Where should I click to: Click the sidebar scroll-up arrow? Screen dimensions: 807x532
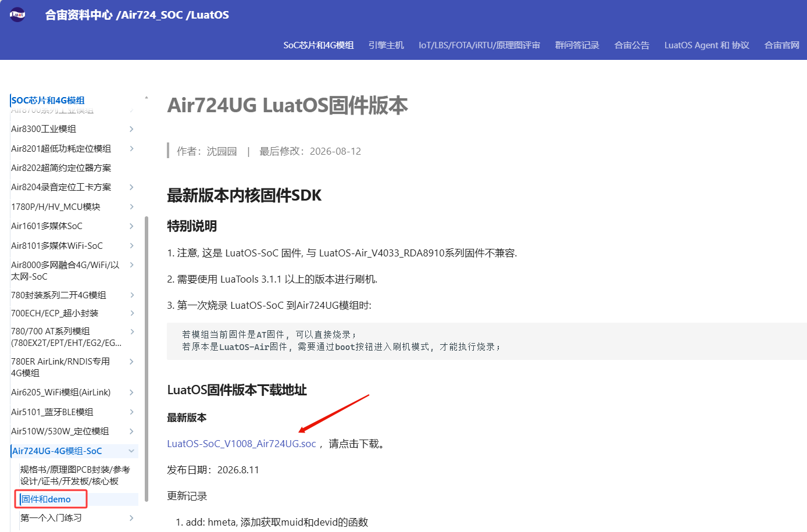tap(147, 97)
